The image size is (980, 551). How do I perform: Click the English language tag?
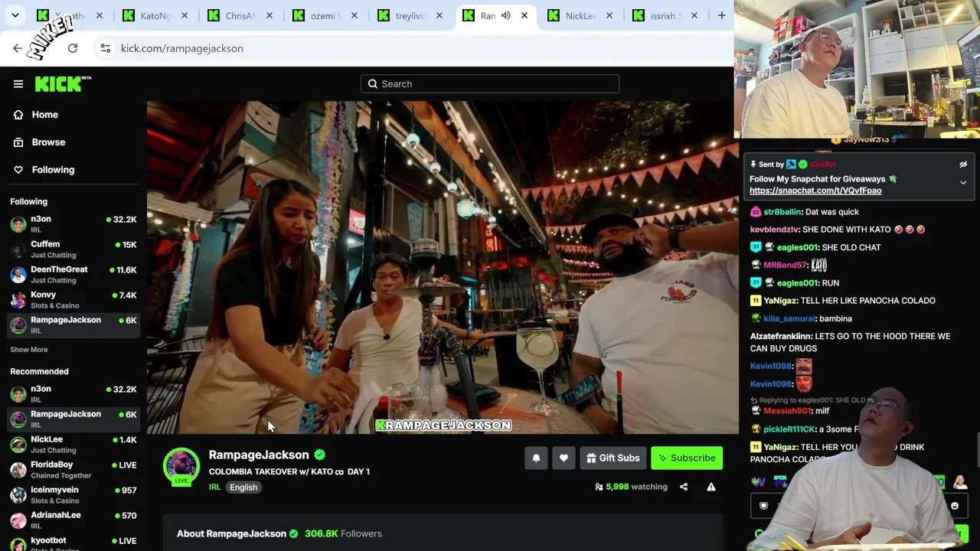coord(243,487)
